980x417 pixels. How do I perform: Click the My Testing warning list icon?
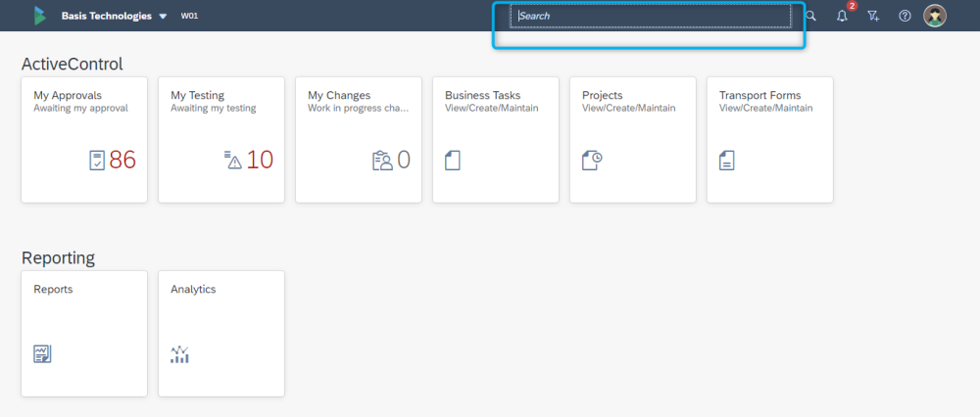pyautogui.click(x=232, y=161)
